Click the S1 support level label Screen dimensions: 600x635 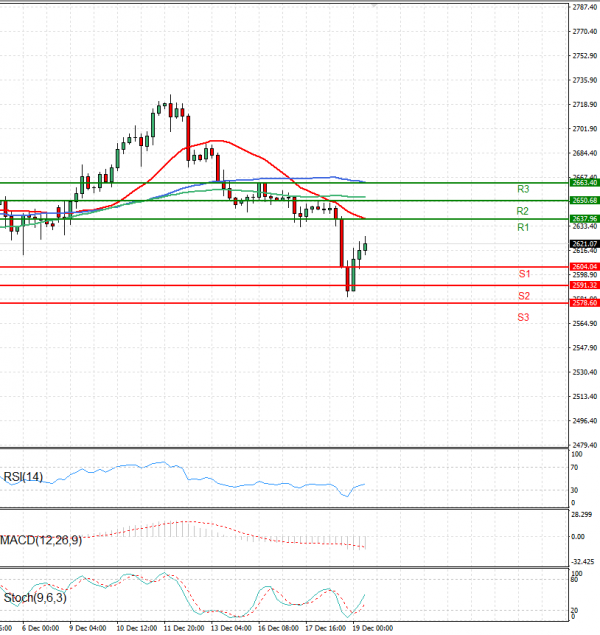pyautogui.click(x=523, y=274)
